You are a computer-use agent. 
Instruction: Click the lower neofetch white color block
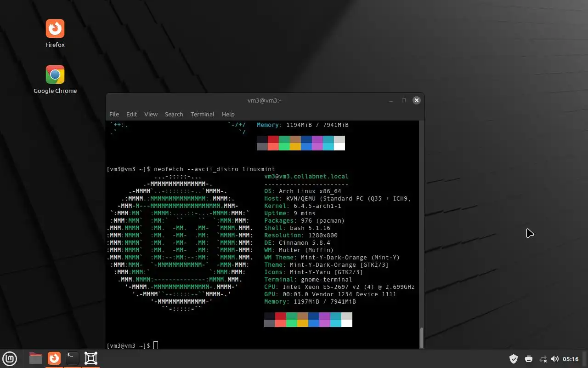pyautogui.click(x=347, y=323)
